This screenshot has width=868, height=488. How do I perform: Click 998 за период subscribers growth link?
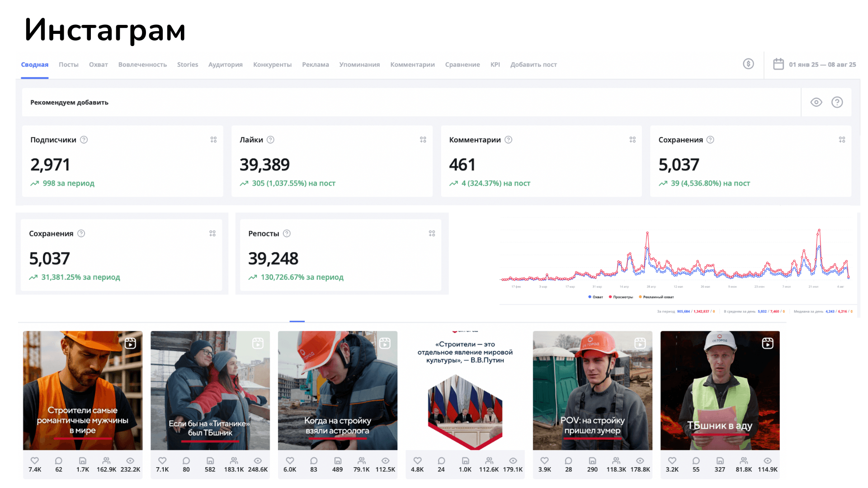pyautogui.click(x=68, y=183)
